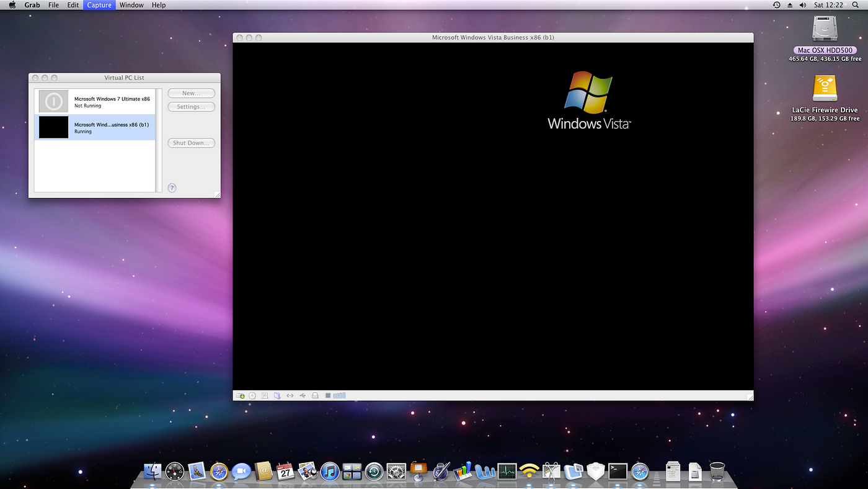Viewport: 868px width, 489px height.
Task: Open Spotlight search magnifier
Action: click(x=856, y=5)
